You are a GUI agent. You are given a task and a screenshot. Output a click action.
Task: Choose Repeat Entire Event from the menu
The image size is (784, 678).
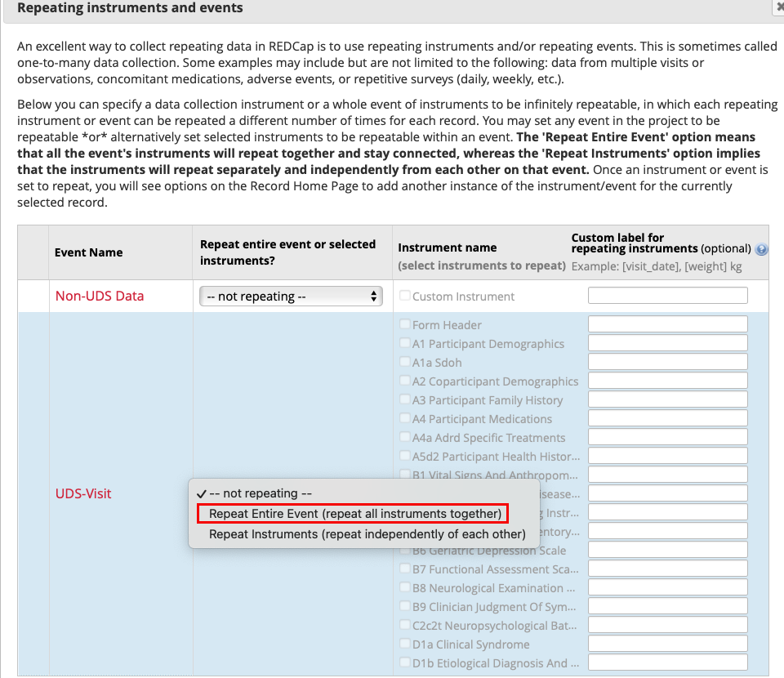click(353, 513)
